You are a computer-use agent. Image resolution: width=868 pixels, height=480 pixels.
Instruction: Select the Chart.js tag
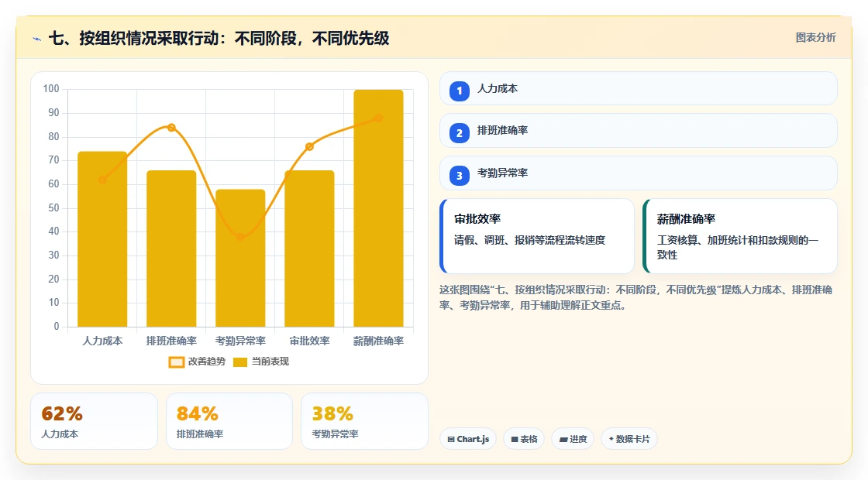[x=468, y=439]
